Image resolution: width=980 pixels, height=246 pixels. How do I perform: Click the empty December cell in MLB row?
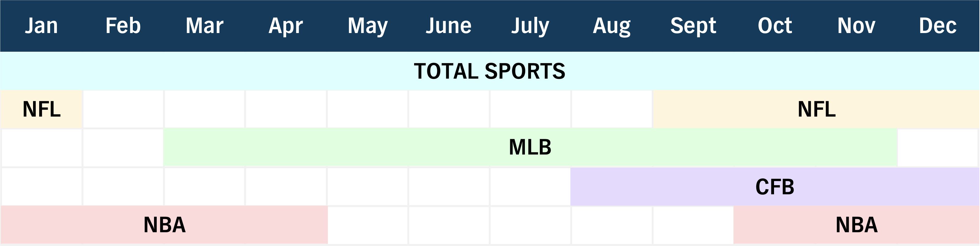pos(938,147)
